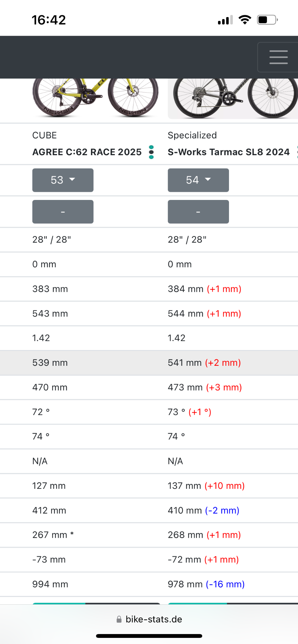Click the Specialized brand label
The width and height of the screenshot is (298, 644).
[192, 135]
